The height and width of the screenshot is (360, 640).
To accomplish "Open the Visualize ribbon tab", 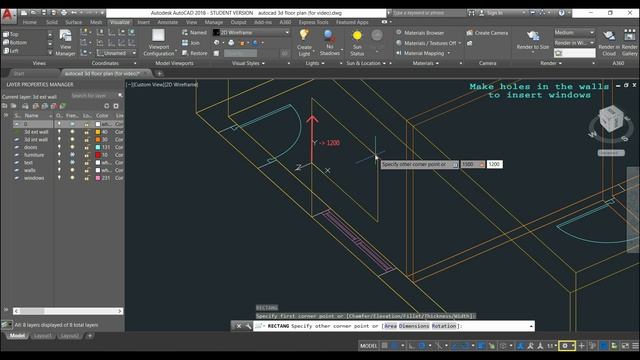I will pos(120,22).
